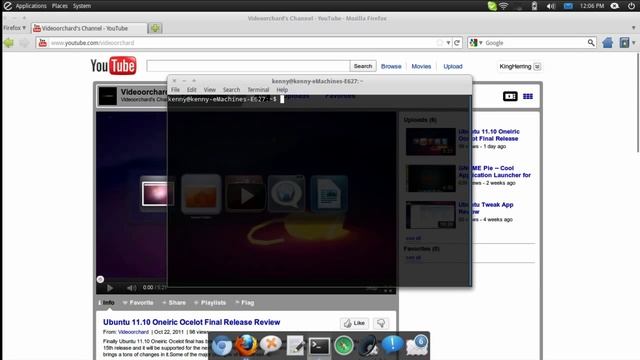
Task: Open the text editor dock icon
Action: point(295,346)
